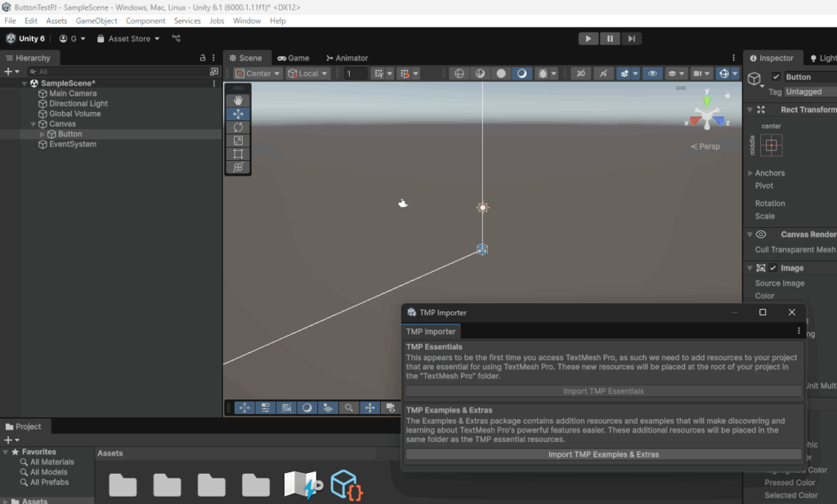Toggle grid snapping magnet button

(x=405, y=74)
